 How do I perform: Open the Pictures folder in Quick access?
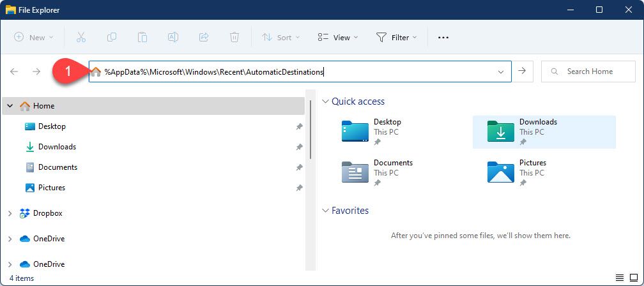pos(517,172)
